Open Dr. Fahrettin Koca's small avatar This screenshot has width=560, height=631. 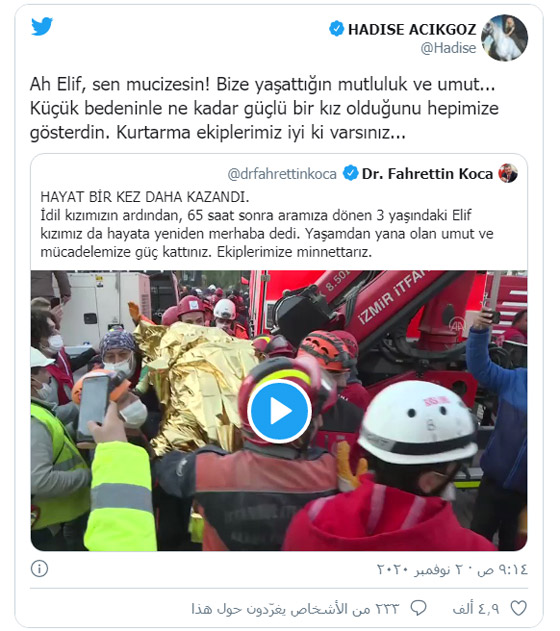pyautogui.click(x=508, y=173)
